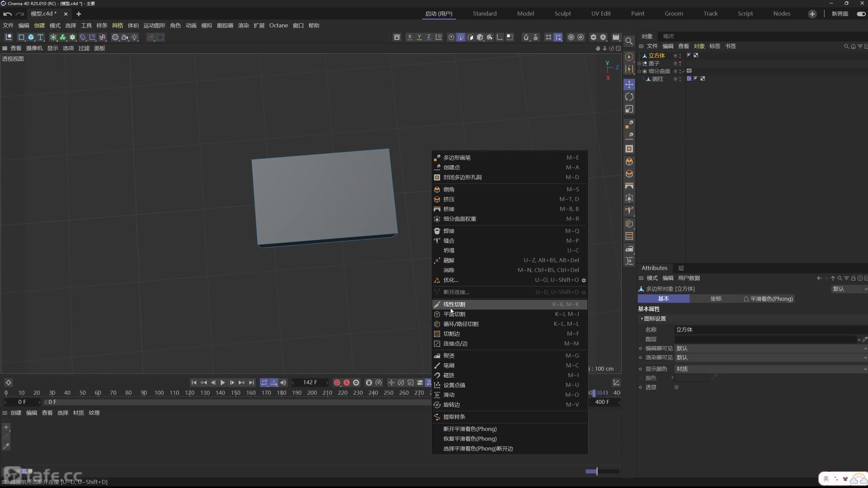Viewport: 868px width, 488px height.
Task: Choose 多边形画笔 polygon pen in context menu
Action: [509, 158]
